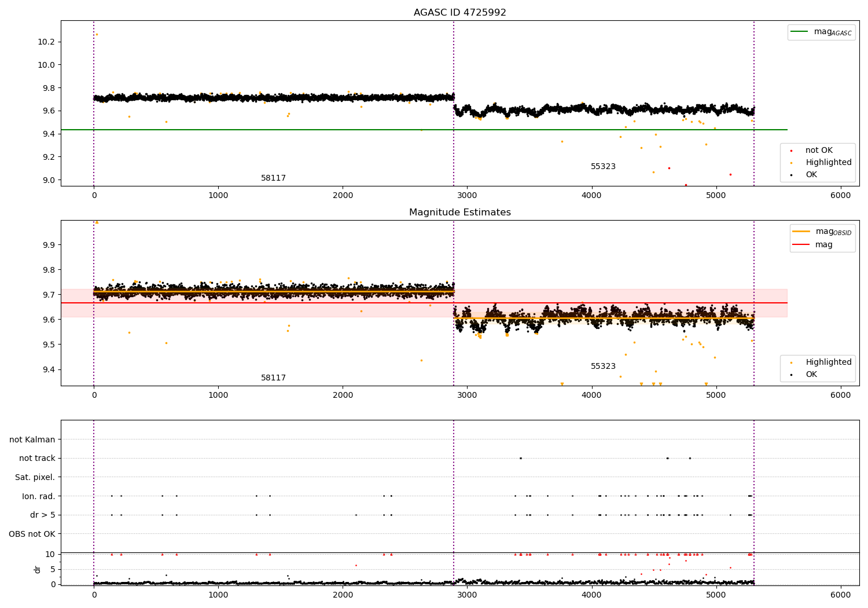Click the dr axis label
The width and height of the screenshot is (868, 608).
click(x=38, y=569)
